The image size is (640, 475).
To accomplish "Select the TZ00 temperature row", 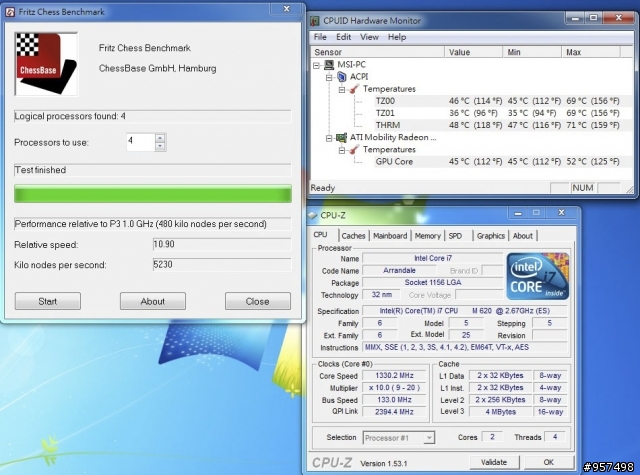I will click(x=497, y=101).
